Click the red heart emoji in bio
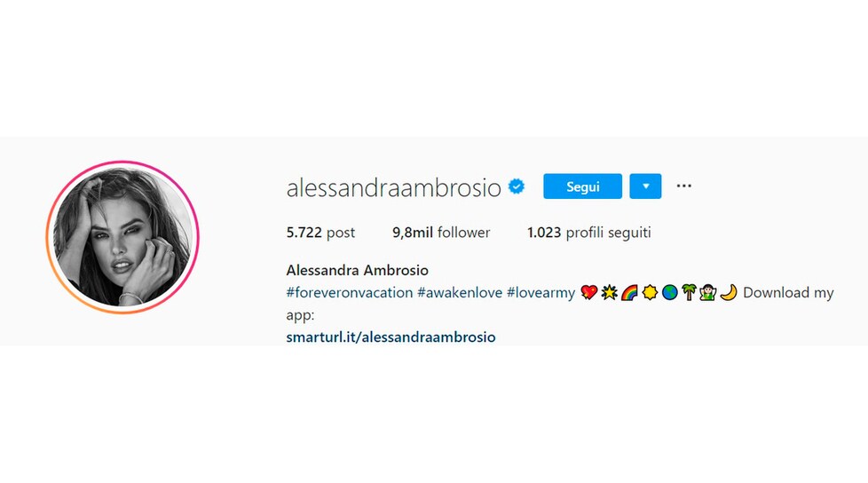 589,292
